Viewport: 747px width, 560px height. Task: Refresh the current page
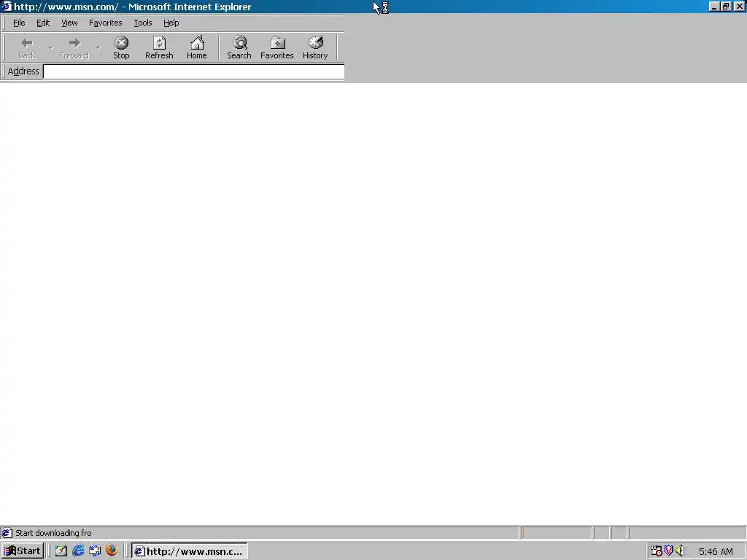159,47
